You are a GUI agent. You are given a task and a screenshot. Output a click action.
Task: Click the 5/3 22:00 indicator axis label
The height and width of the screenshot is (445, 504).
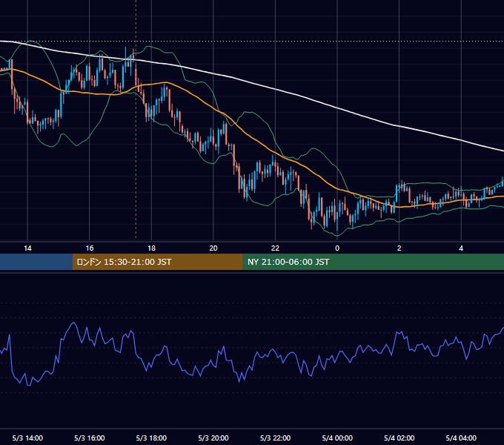click(275, 438)
